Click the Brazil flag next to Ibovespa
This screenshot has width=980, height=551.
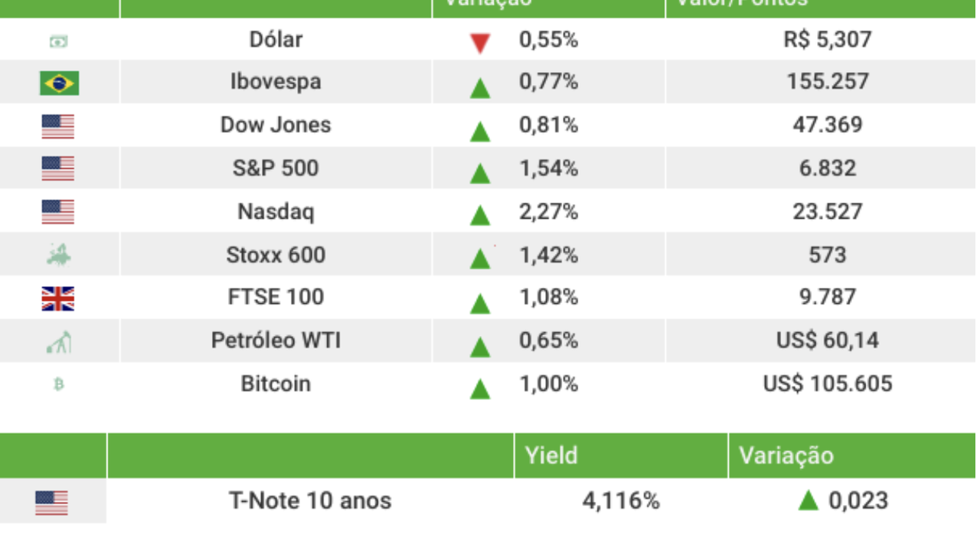point(59,83)
